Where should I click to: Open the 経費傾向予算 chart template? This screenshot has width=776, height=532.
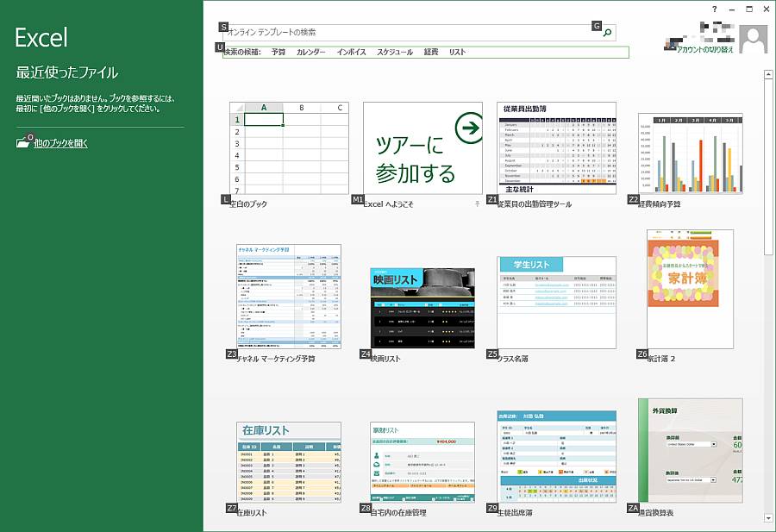pyautogui.click(x=691, y=153)
